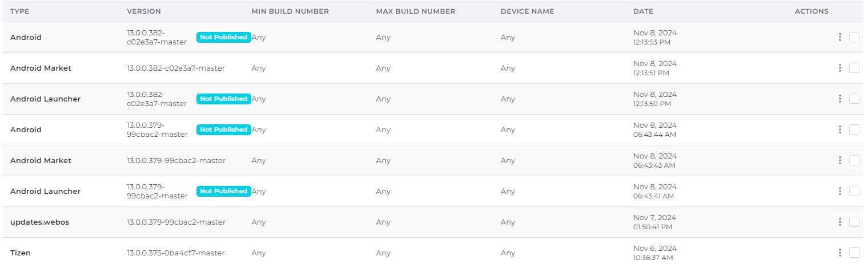
Task: Click Not Published badge on first Android row
Action: click(x=224, y=37)
